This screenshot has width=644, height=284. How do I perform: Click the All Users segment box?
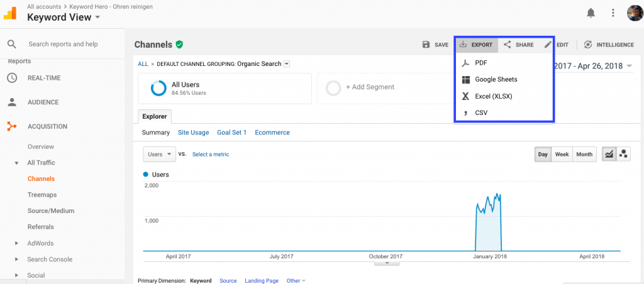[225, 88]
